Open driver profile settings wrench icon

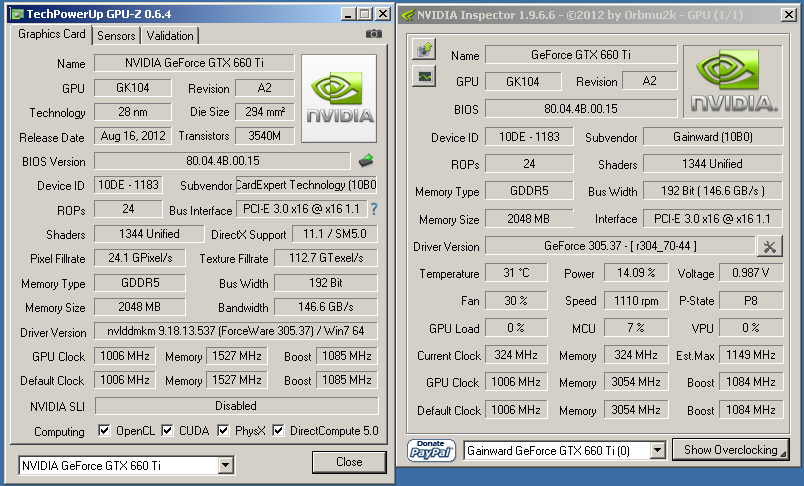click(769, 246)
